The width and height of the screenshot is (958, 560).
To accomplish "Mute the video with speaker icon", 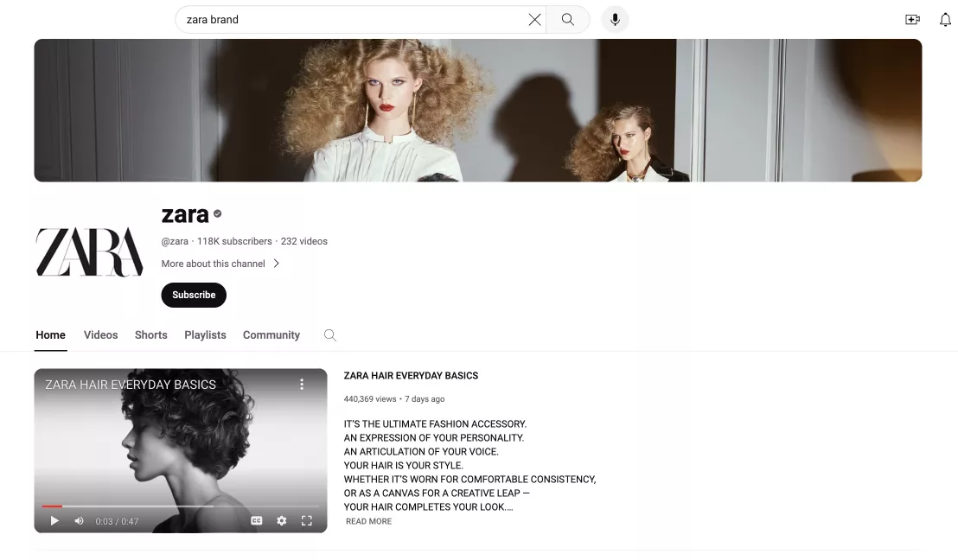I will click(79, 521).
